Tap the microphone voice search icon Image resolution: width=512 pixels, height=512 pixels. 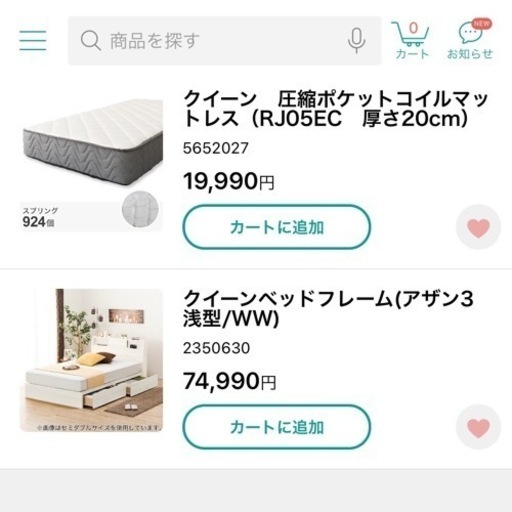(356, 41)
